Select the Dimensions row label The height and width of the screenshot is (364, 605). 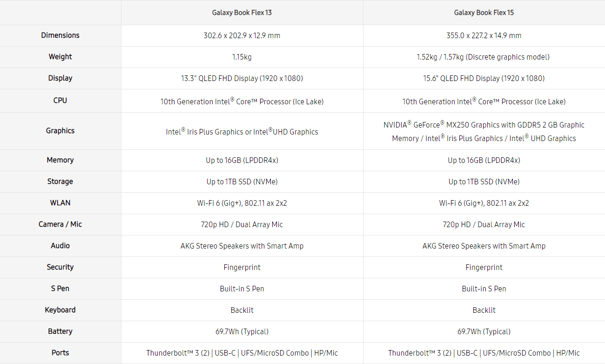tap(60, 35)
